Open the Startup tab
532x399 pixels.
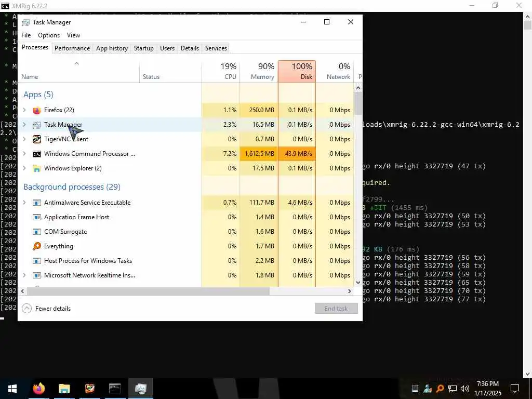(144, 48)
